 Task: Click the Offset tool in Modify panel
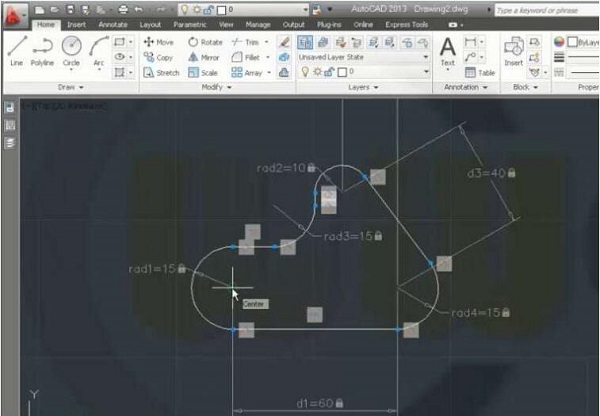[x=284, y=72]
